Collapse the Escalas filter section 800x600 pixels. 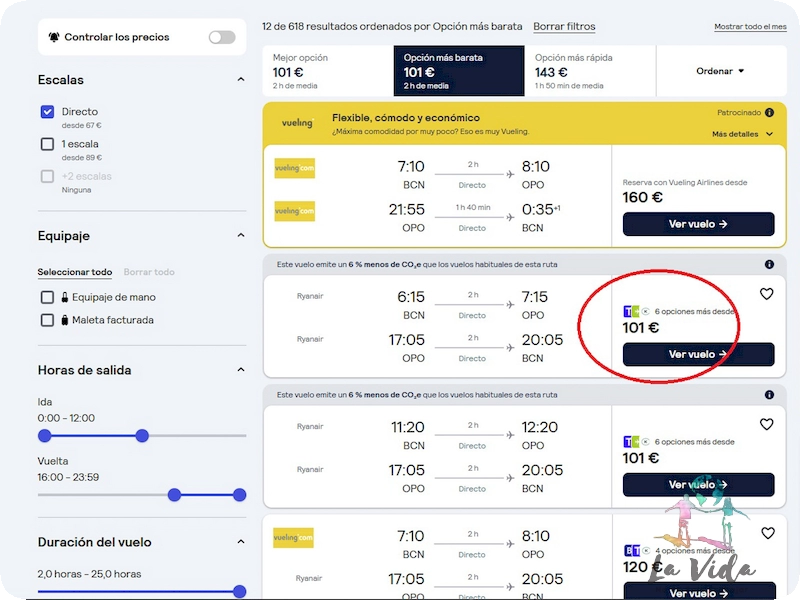tap(241, 80)
